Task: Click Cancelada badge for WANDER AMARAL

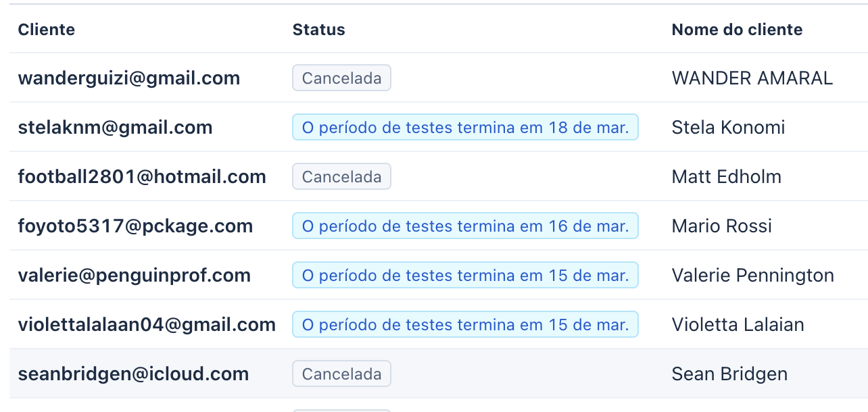Action: click(x=341, y=78)
